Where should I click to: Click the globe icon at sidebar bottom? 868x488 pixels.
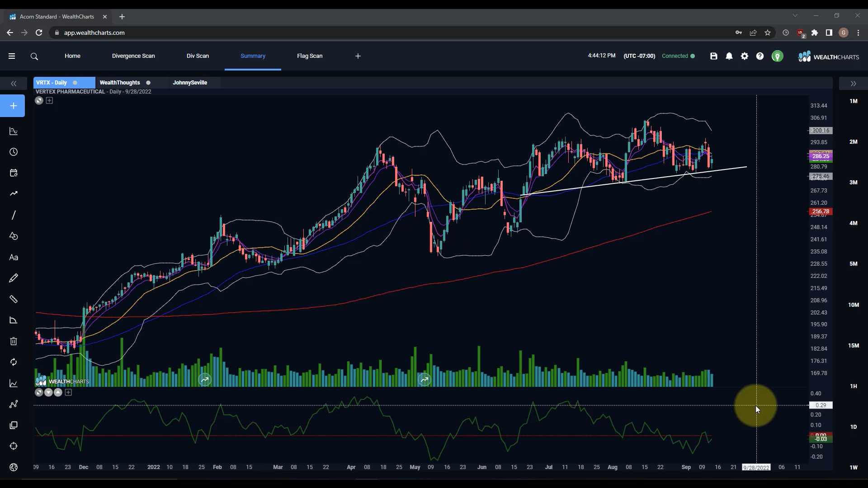click(x=14, y=467)
